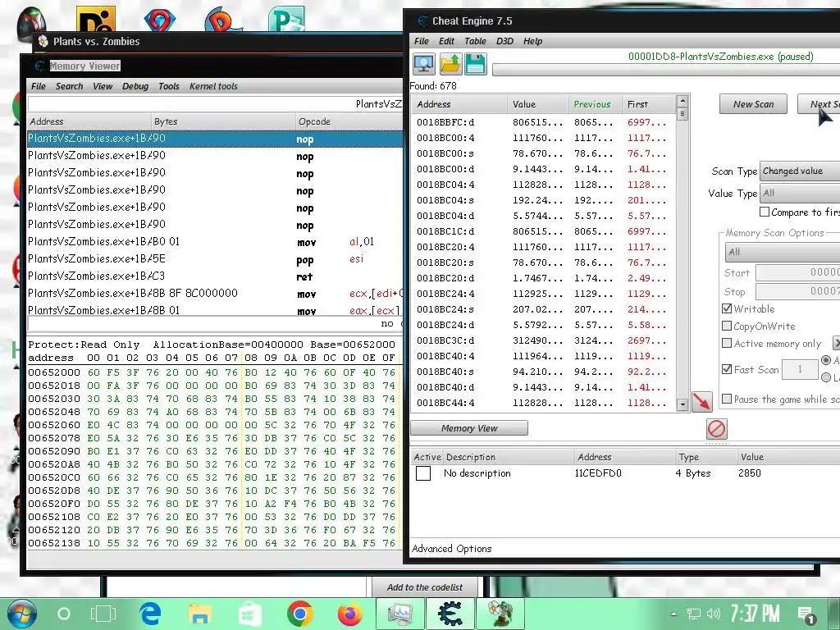The image size is (840, 630).
Task: Clear the address list with red circle icon
Action: point(716,428)
